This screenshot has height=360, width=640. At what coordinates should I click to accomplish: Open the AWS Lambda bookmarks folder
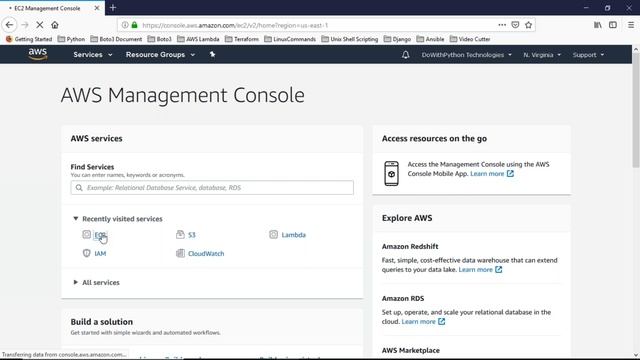[198, 39]
